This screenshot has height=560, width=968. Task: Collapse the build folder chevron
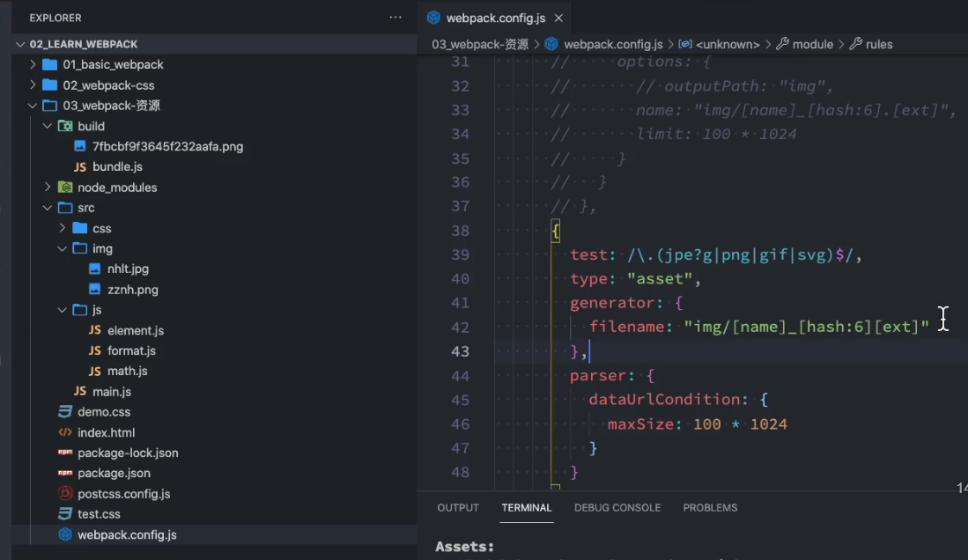(48, 126)
